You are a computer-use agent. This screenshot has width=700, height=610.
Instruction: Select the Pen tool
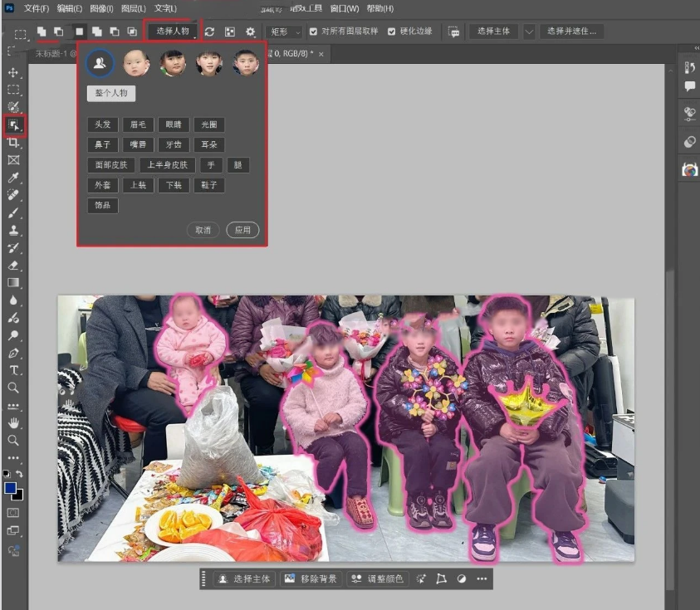(13, 354)
